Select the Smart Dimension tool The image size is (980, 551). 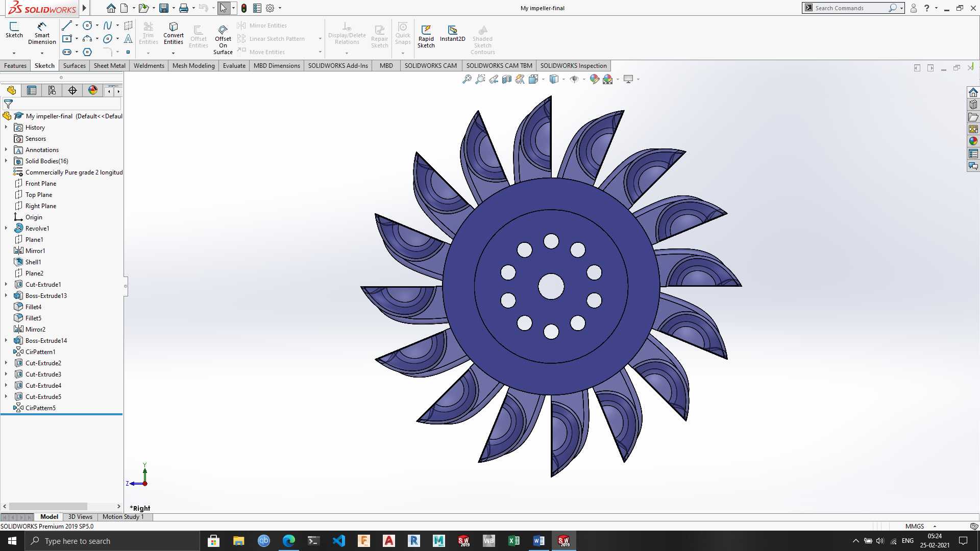[x=42, y=33]
